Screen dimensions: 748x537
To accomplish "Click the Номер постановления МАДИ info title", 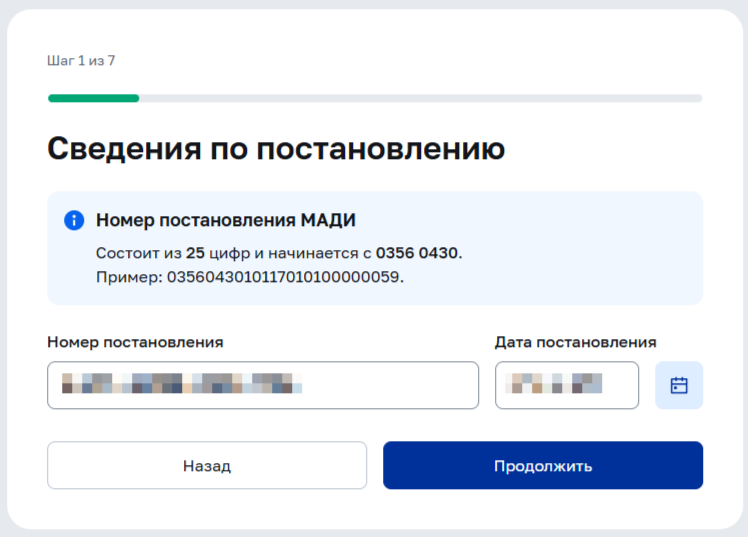I will click(x=226, y=220).
